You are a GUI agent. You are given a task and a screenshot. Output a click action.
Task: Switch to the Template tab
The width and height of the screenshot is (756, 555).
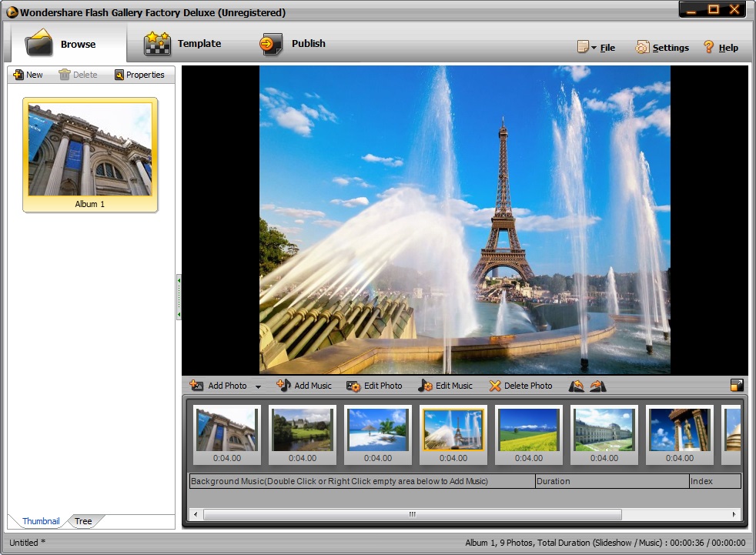(x=182, y=44)
